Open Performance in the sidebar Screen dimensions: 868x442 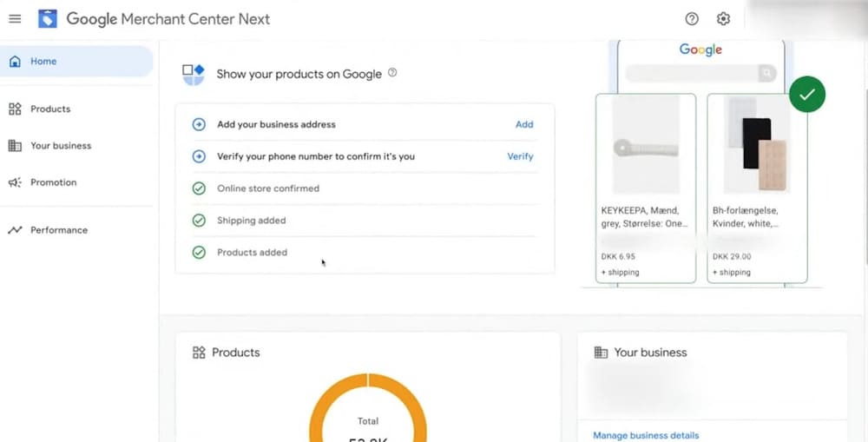click(58, 230)
